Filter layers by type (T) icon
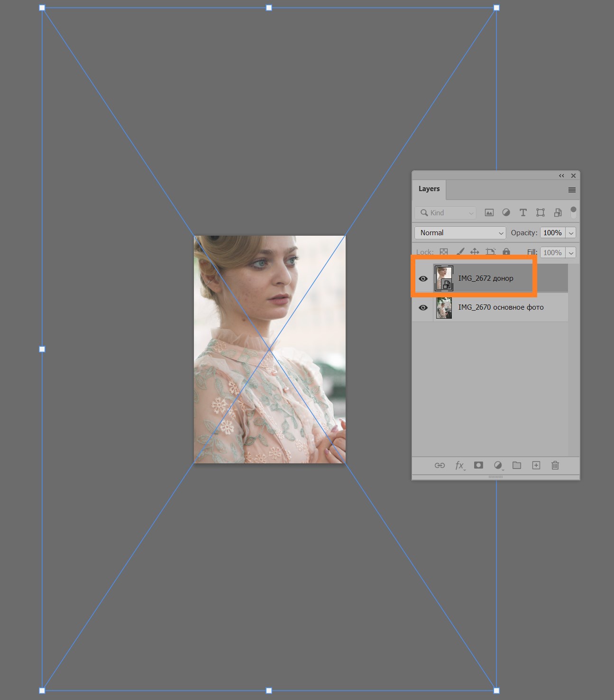The width and height of the screenshot is (614, 700). [x=523, y=212]
